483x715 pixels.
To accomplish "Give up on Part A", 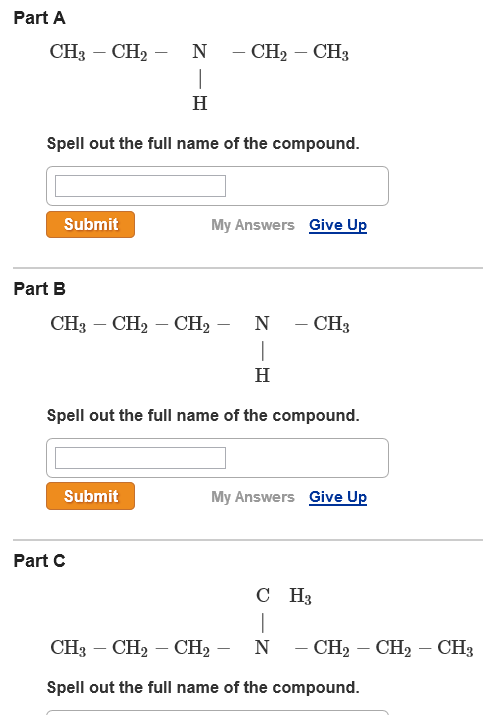I will [338, 225].
